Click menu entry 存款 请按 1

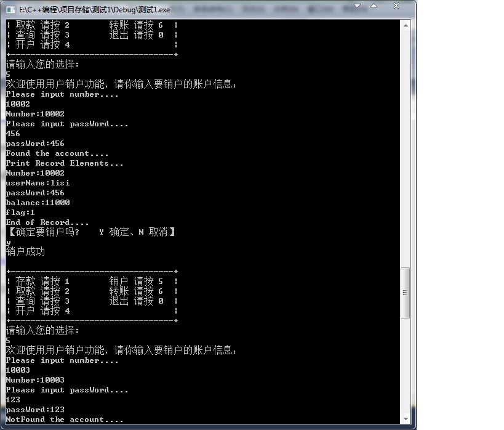point(42,281)
